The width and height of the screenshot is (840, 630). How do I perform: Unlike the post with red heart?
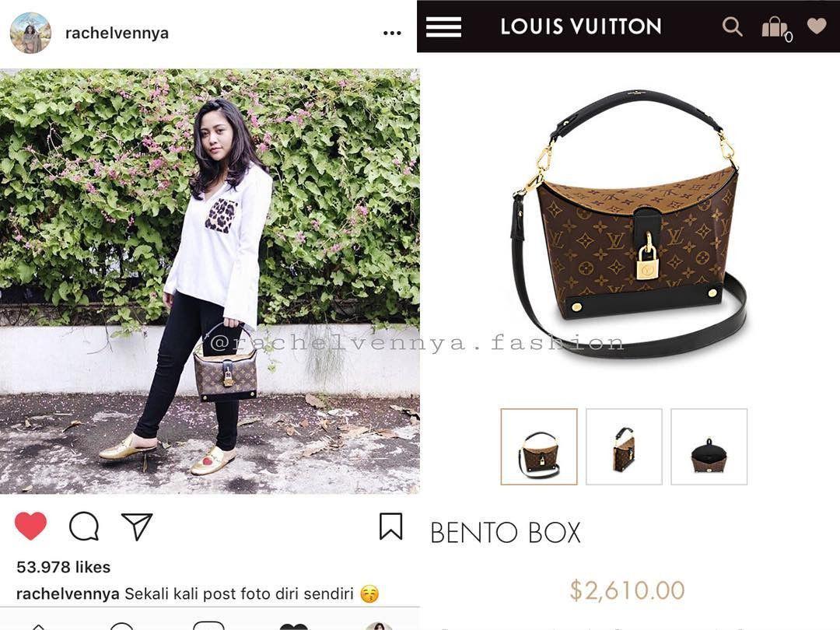30,526
